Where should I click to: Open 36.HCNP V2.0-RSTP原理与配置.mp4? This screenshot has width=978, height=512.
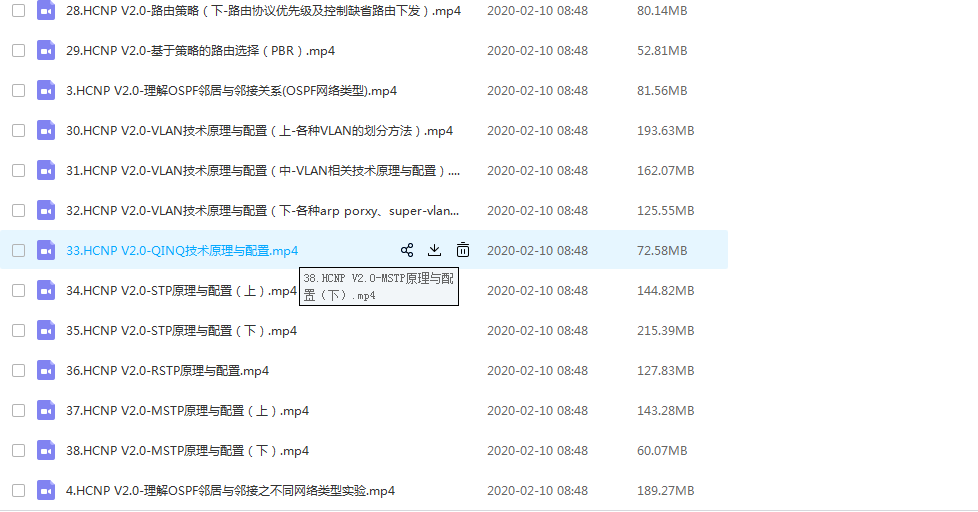coord(167,371)
